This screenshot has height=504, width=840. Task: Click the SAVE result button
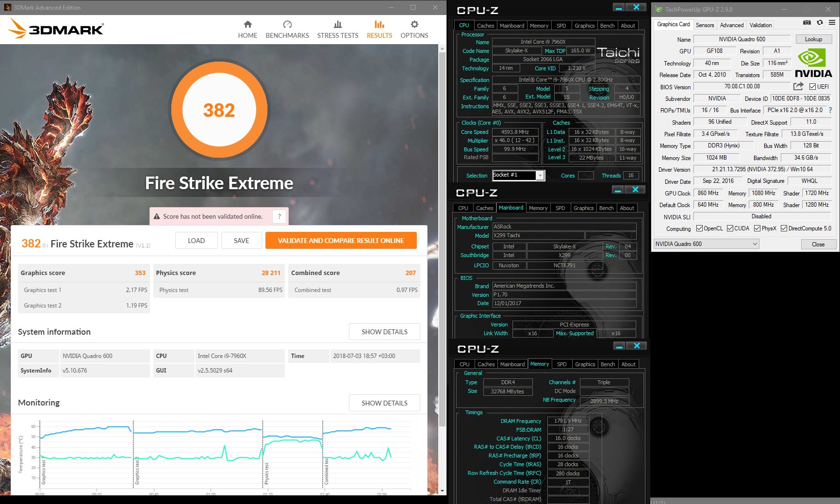241,241
